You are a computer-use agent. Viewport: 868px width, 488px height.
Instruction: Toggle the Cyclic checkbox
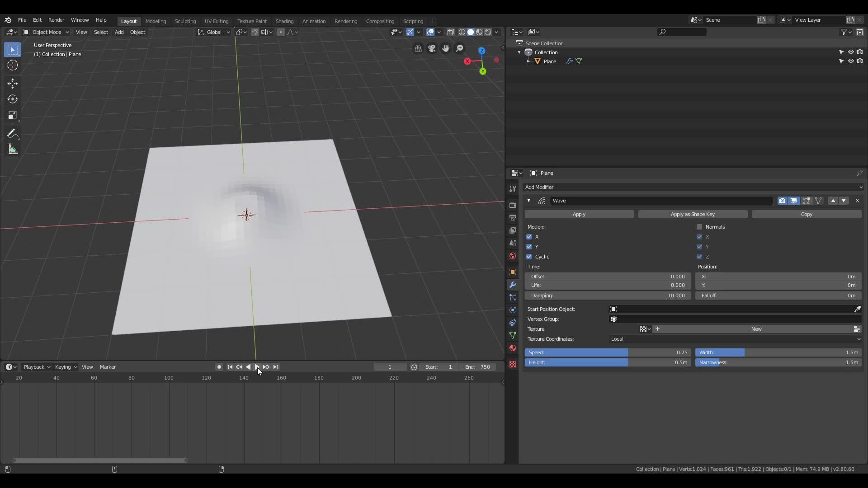click(529, 257)
